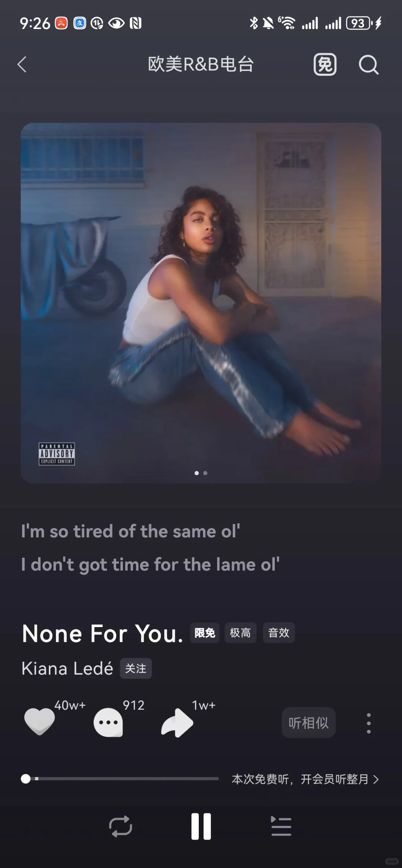Open the Kiana Ledé artist name

pyautogui.click(x=67, y=668)
